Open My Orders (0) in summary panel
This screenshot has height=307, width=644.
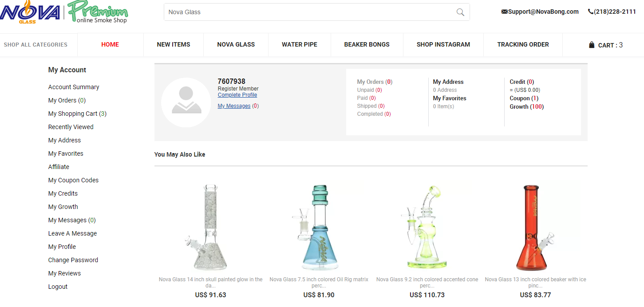(375, 82)
